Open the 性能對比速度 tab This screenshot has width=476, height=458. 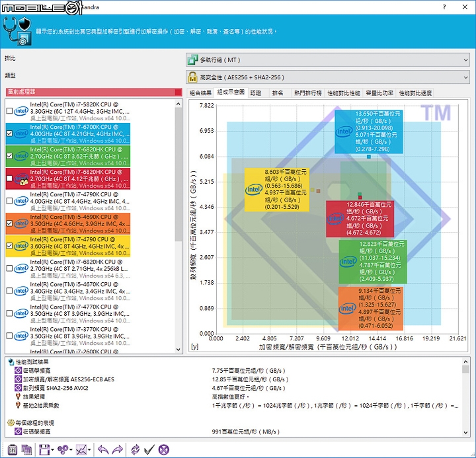(x=415, y=93)
